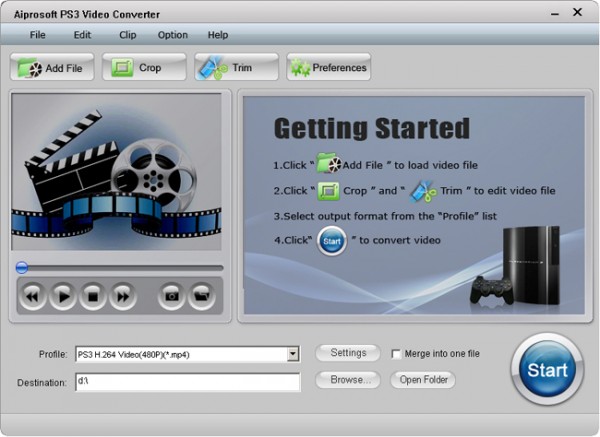600x437 pixels.
Task: Expand the Profile dropdown arrow
Action: [x=293, y=354]
